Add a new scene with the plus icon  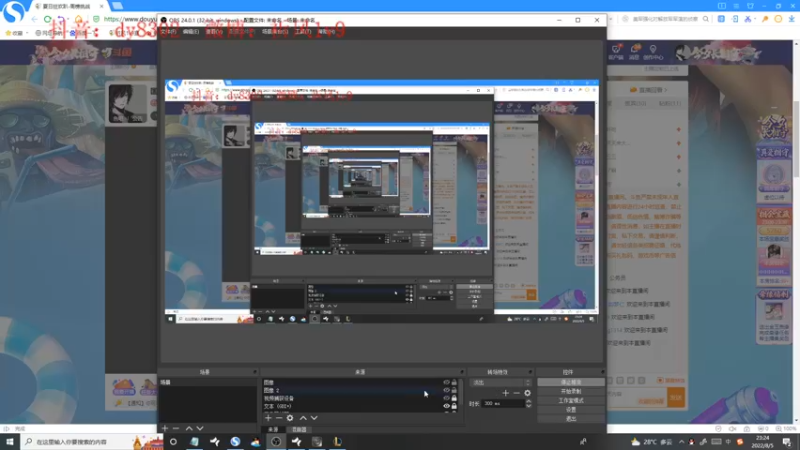pyautogui.click(x=165, y=428)
